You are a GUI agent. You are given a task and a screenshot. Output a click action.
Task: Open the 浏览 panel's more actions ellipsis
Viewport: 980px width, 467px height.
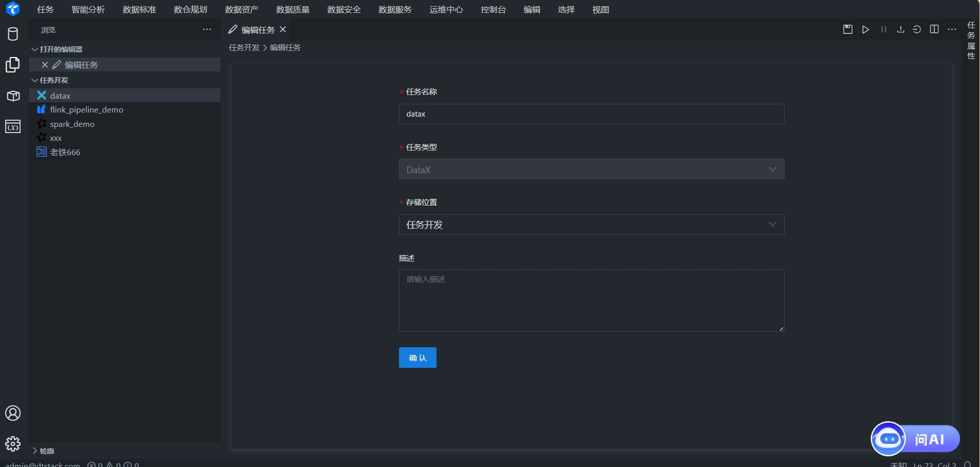207,29
